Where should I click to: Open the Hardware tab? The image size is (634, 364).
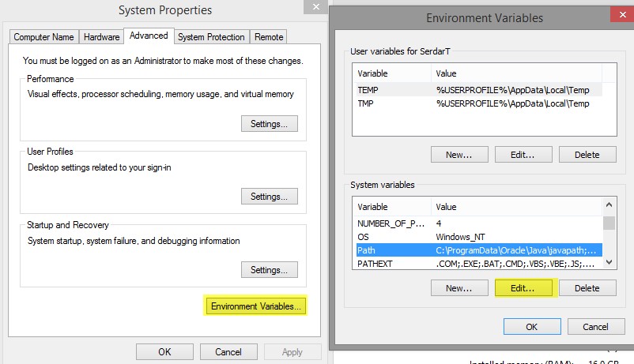point(101,36)
